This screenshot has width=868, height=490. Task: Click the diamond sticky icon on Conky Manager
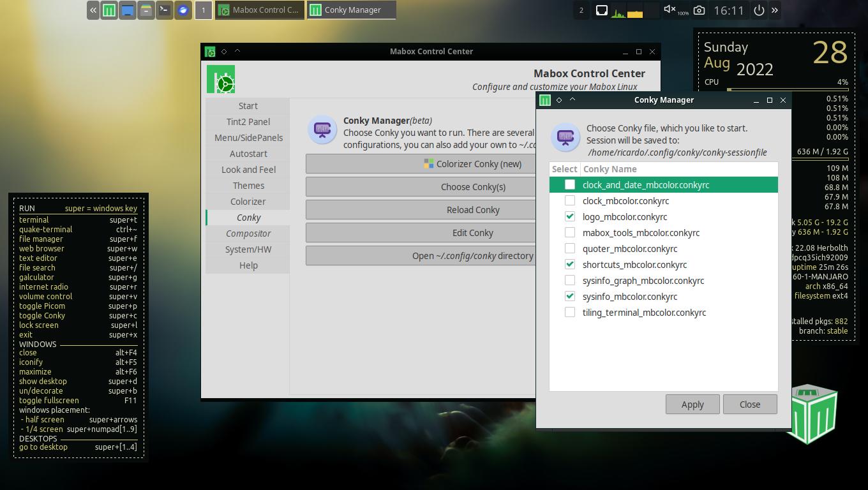pyautogui.click(x=559, y=100)
